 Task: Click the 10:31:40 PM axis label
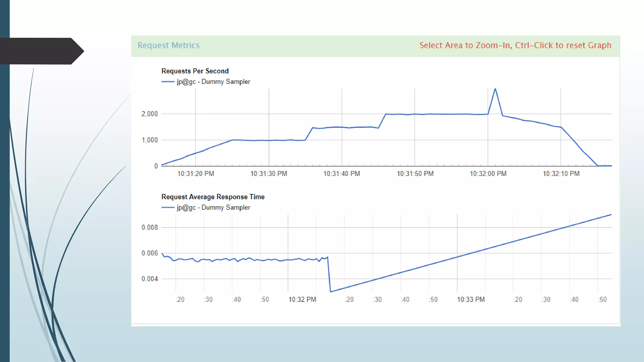point(341,173)
